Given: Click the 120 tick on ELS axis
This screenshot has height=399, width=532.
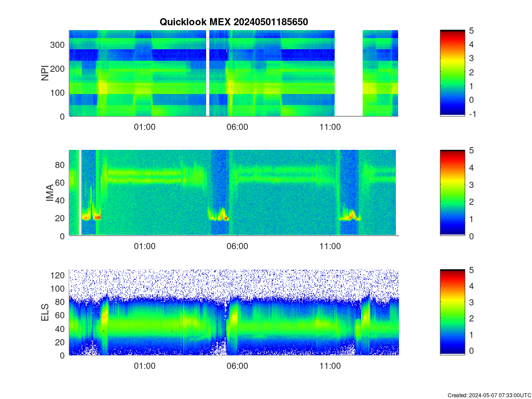Looking at the screenshot, I should pos(58,275).
